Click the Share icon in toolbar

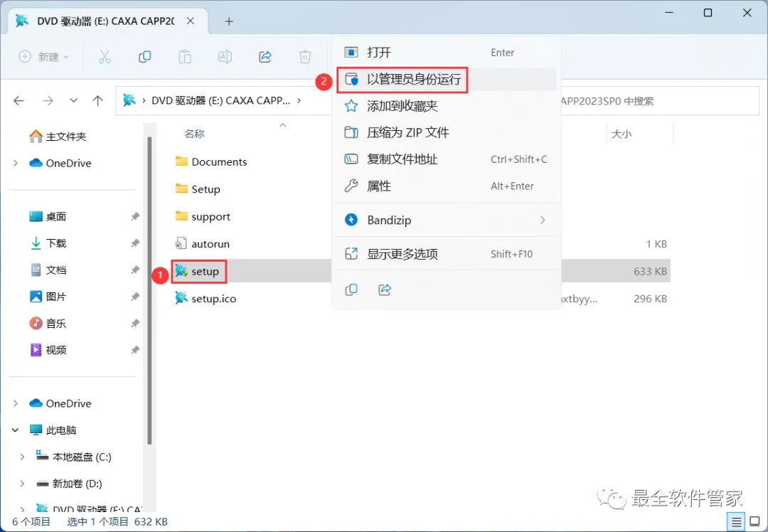click(x=265, y=57)
